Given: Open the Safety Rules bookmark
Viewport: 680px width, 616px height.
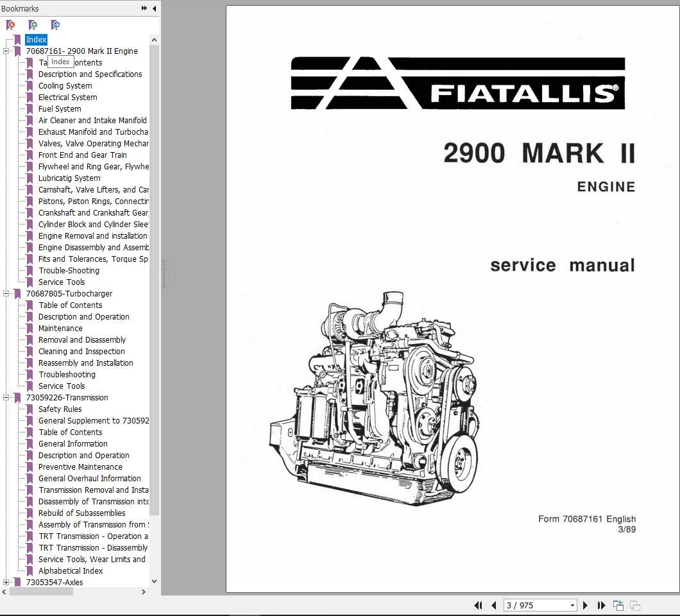Looking at the screenshot, I should tap(60, 409).
